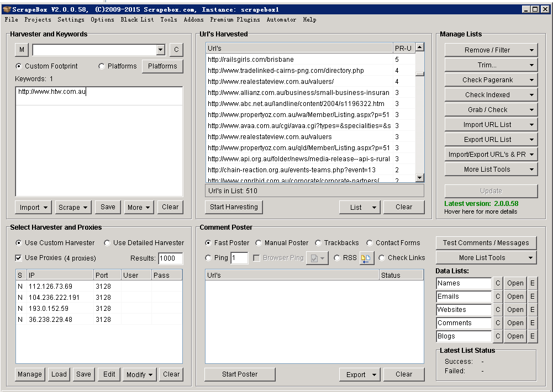
Task: Click the URL list scrollbar thumb
Action: pos(419,73)
